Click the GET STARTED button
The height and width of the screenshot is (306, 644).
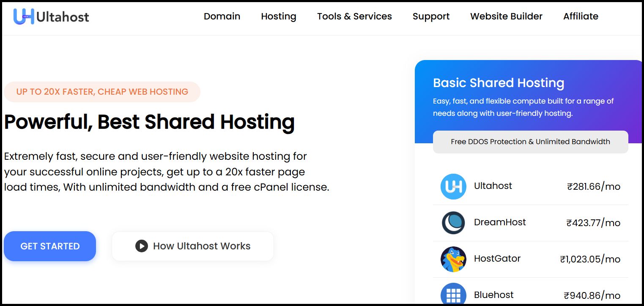50,246
